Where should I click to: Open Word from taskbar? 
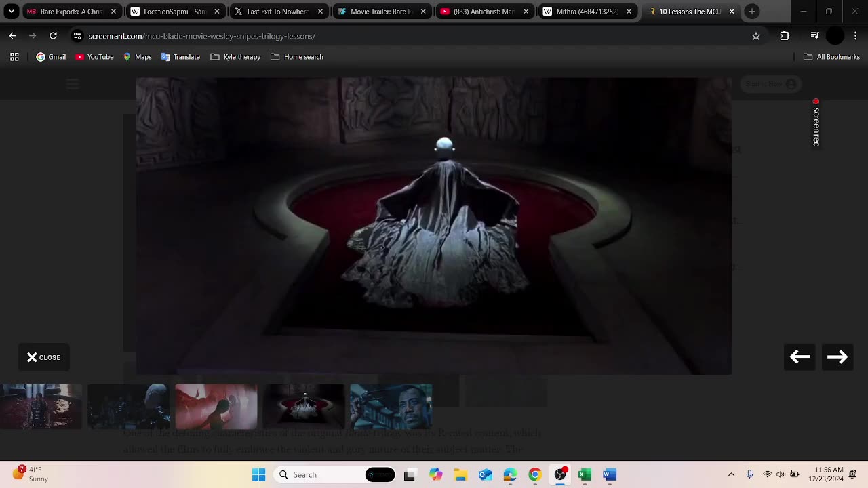tap(610, 475)
